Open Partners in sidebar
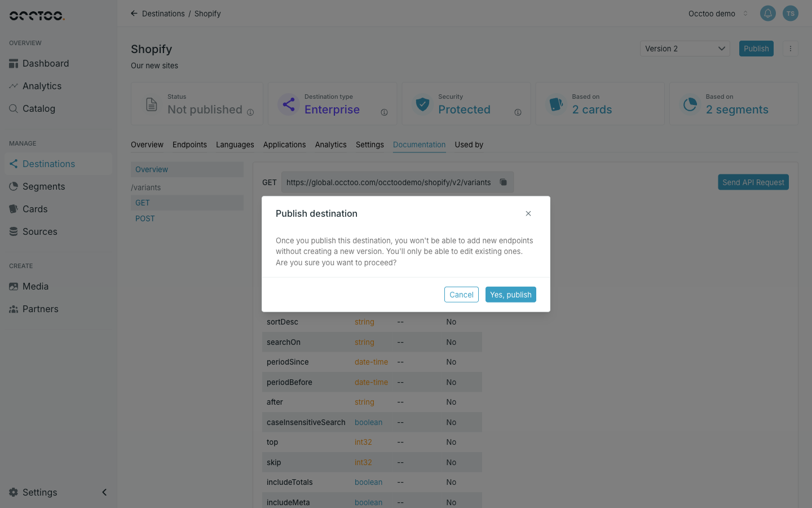The image size is (812, 508). coord(58,309)
